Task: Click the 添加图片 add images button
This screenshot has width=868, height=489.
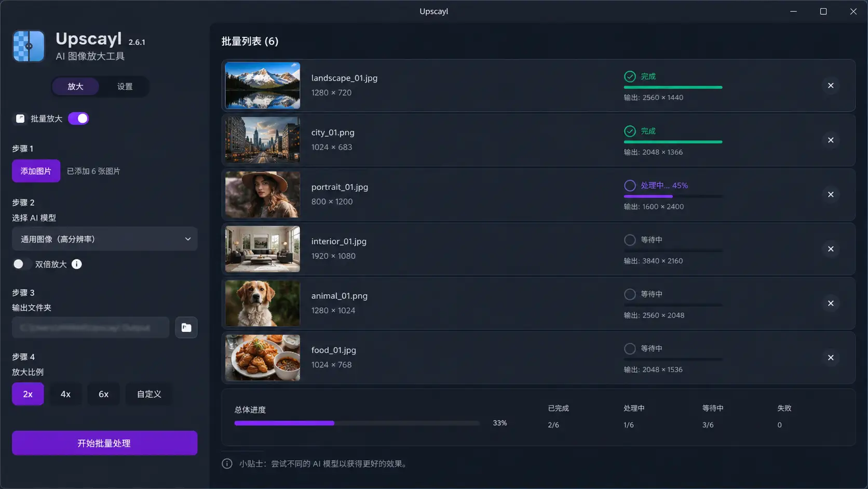Action: pyautogui.click(x=36, y=171)
